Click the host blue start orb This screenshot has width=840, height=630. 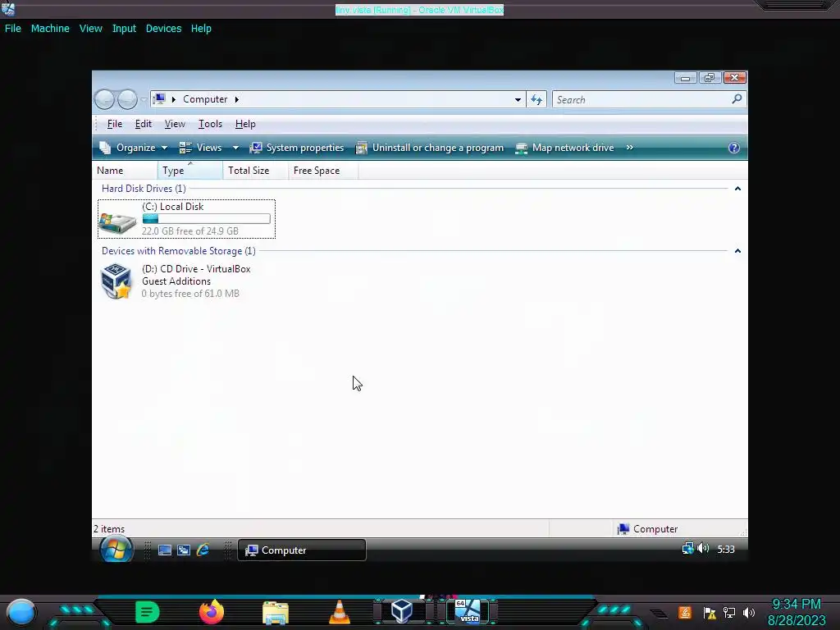pyautogui.click(x=21, y=612)
